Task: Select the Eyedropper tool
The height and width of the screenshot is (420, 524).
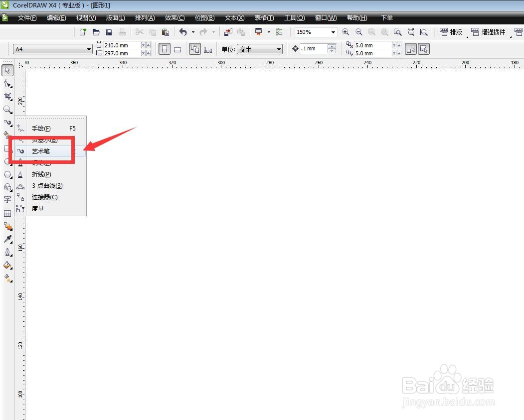Action: pyautogui.click(x=7, y=239)
